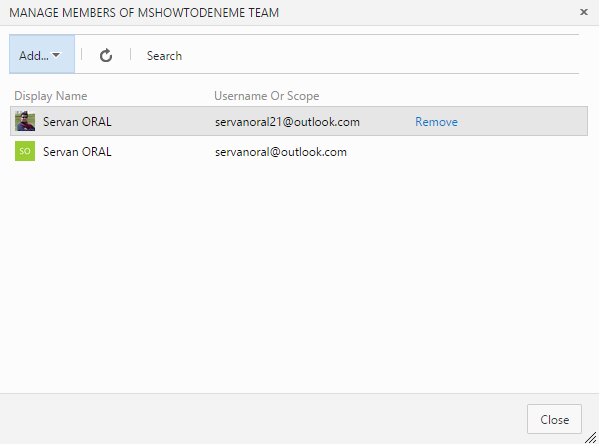Remove servanoral21@outlook.com from the team
The height and width of the screenshot is (444, 599).
point(436,122)
